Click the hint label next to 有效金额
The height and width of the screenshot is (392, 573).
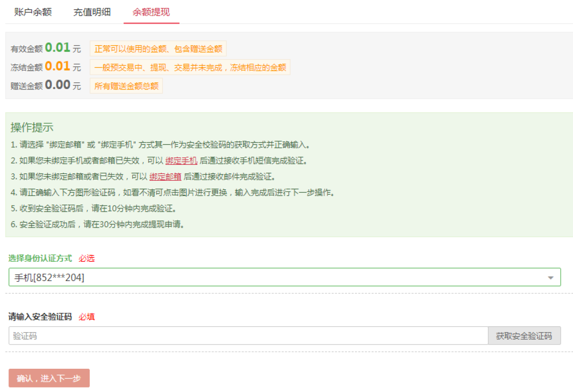pos(158,48)
